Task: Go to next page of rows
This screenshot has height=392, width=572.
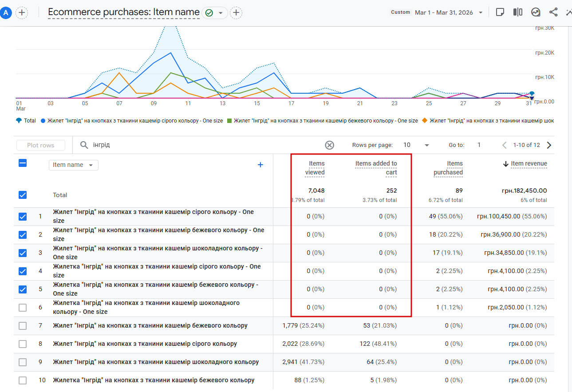Action: [549, 145]
